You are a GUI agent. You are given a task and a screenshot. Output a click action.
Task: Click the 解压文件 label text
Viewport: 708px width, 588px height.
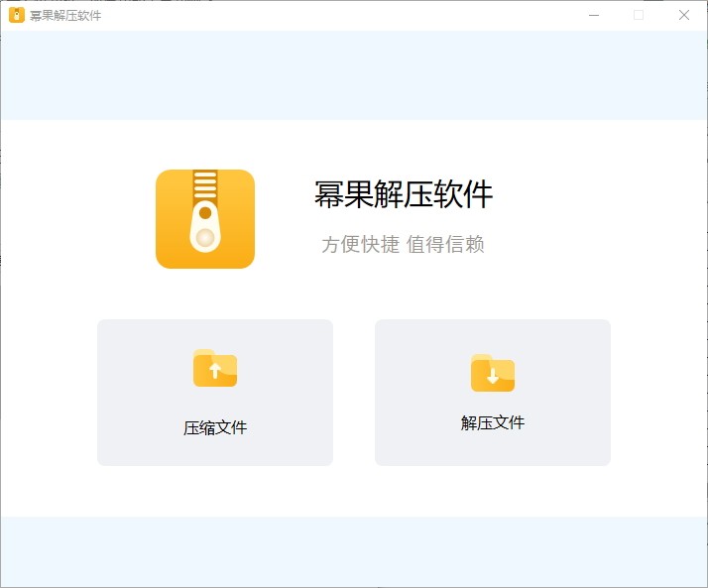coord(493,422)
